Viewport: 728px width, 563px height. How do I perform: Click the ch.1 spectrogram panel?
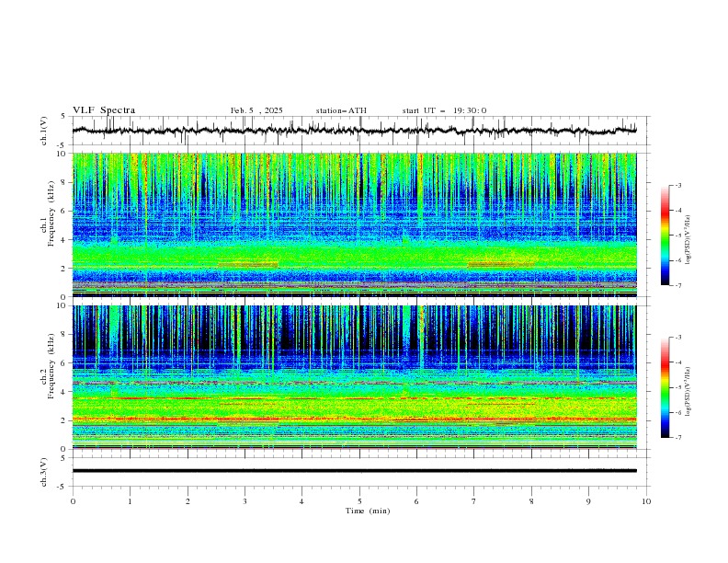[x=354, y=224]
